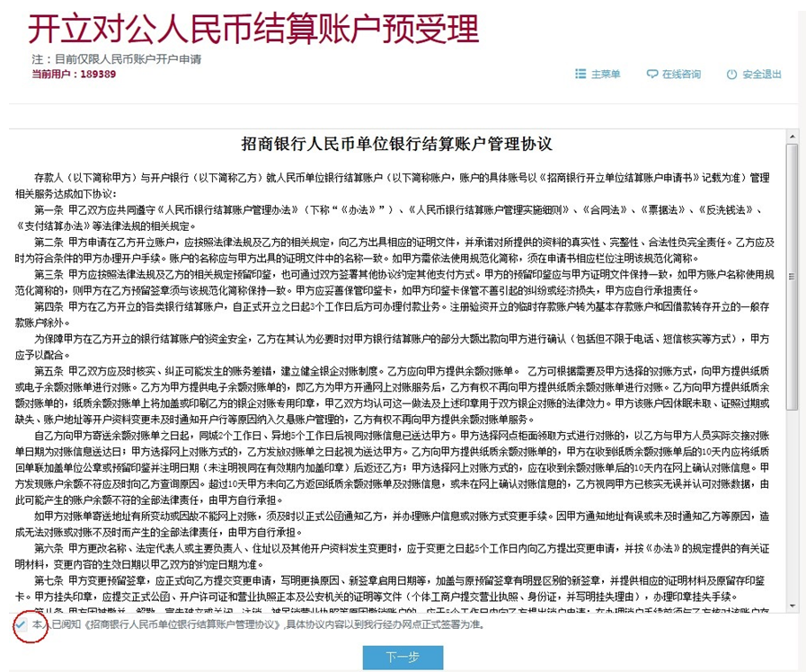Open the 主菜单 text link
Screen dimensions: 806x672
(x=606, y=75)
